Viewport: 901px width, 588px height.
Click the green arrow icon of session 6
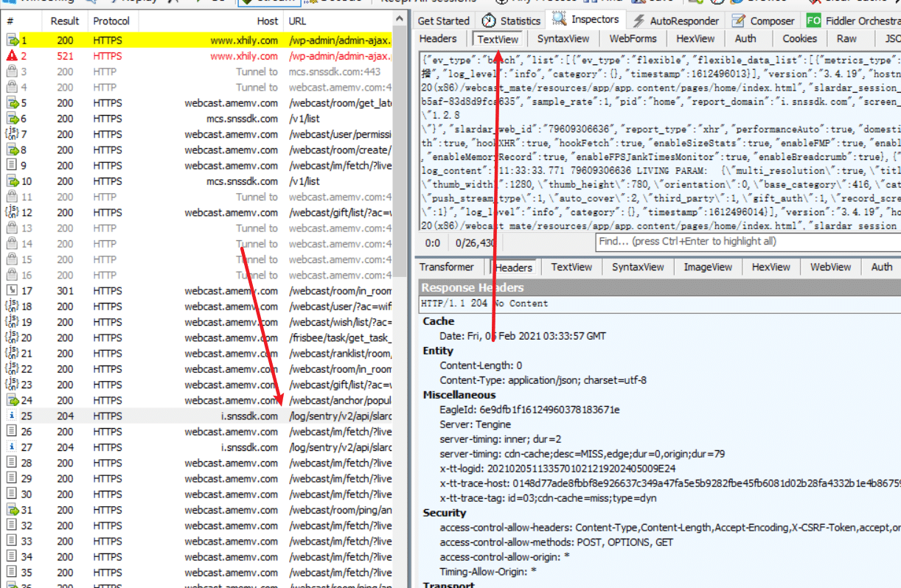[12, 119]
